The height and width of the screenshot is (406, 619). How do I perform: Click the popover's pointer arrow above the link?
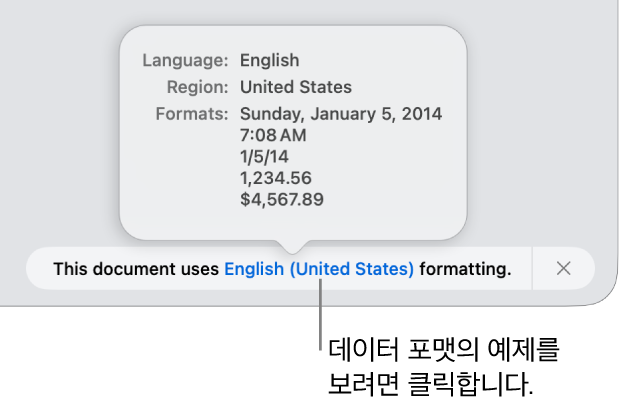292,245
